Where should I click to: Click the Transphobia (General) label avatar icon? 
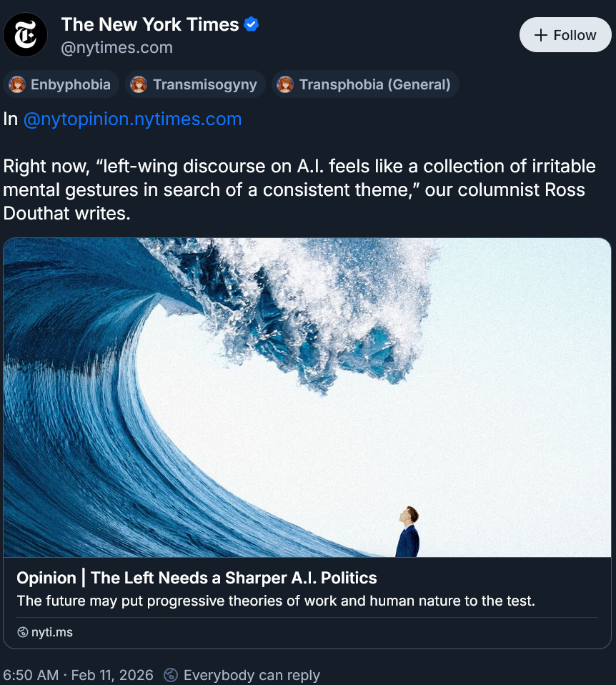285,84
